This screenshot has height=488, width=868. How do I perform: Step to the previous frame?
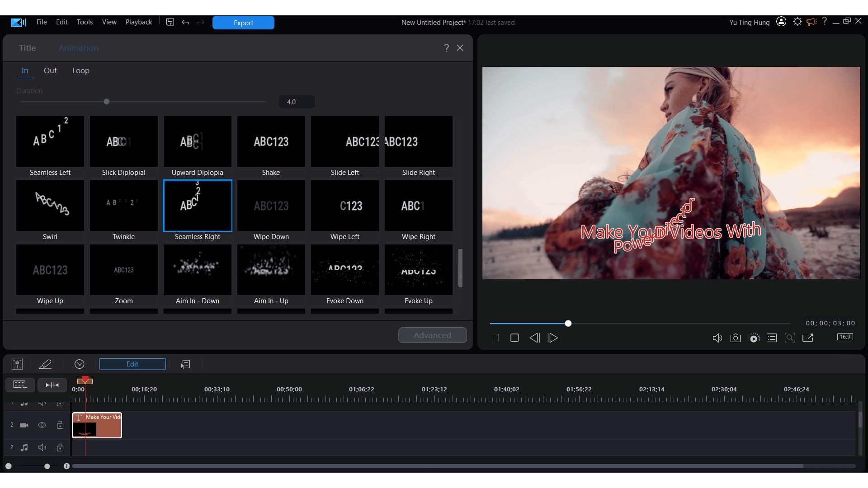534,338
